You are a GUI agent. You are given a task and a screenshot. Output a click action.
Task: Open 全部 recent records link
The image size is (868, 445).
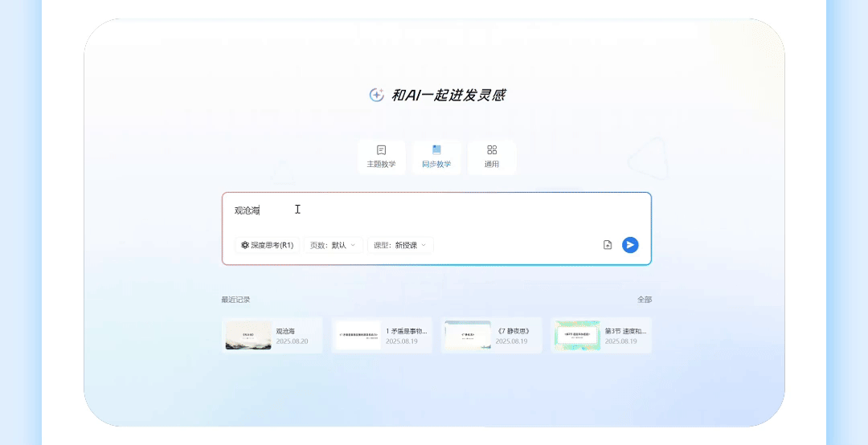point(645,300)
